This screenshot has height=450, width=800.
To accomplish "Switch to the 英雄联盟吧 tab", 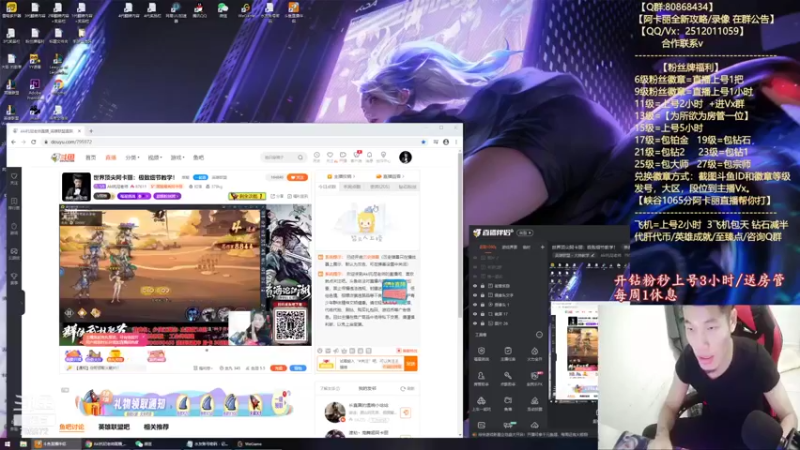I will point(114,427).
